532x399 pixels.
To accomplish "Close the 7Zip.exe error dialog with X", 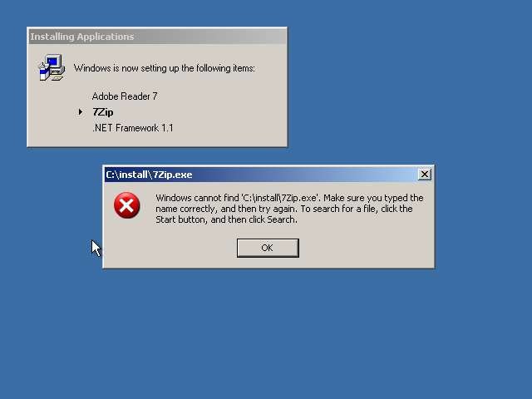I will (424, 175).
